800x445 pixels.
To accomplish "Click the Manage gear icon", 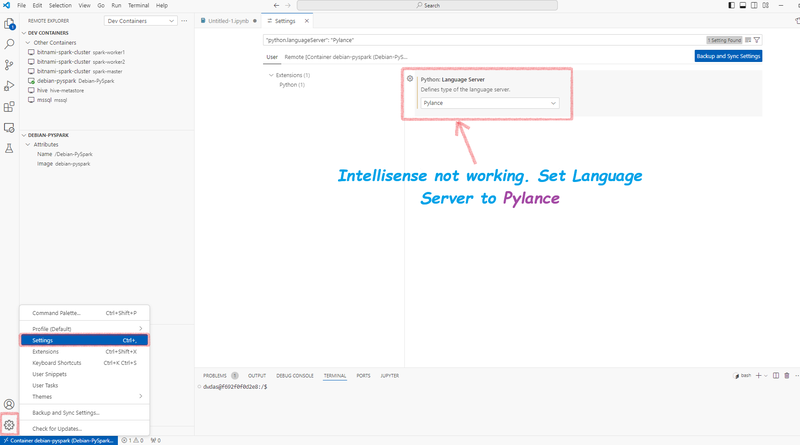I will (9, 425).
